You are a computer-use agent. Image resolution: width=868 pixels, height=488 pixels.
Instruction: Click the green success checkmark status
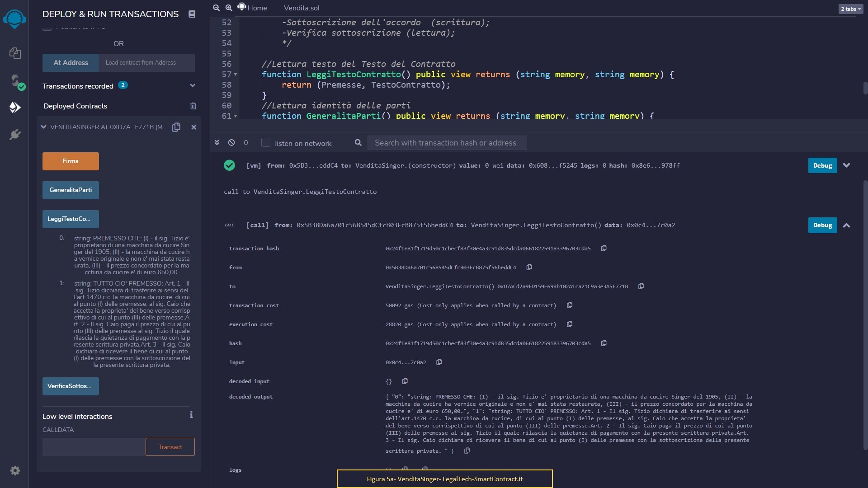229,165
